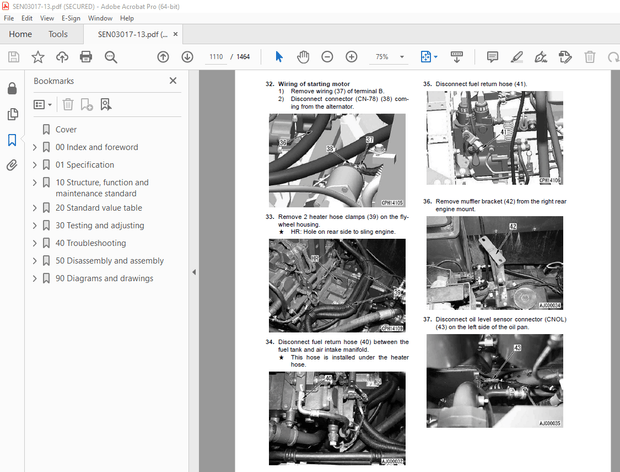Add a comment sticky note
This screenshot has height=472, width=620.
[492, 57]
